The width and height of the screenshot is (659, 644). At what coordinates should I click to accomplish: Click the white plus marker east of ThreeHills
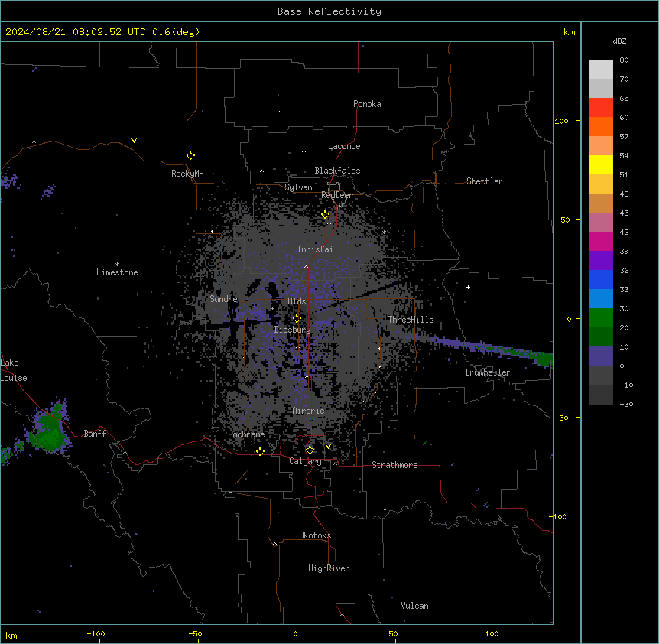[x=468, y=287]
